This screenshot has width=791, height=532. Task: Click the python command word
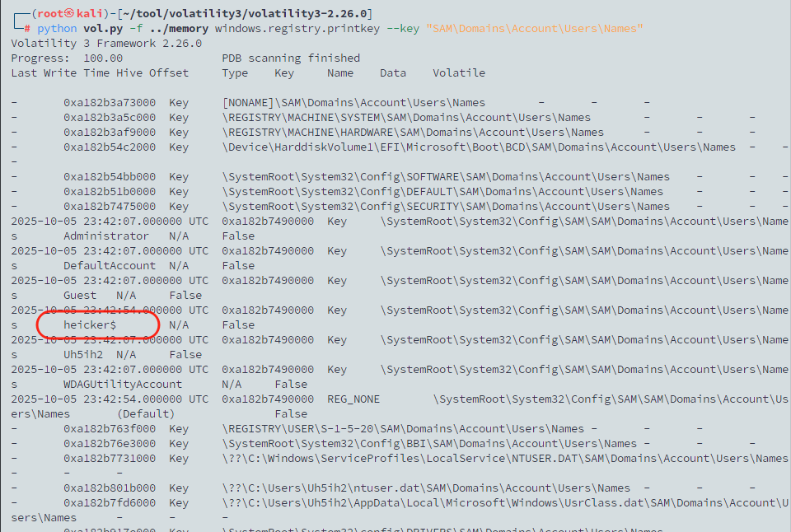(x=57, y=29)
